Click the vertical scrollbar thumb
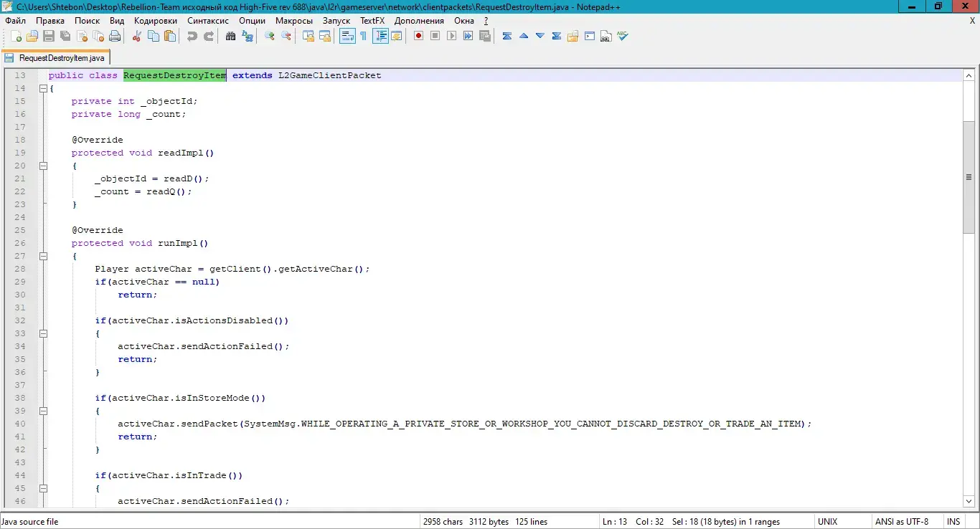Image resolution: width=980 pixels, height=529 pixels. coord(969,177)
